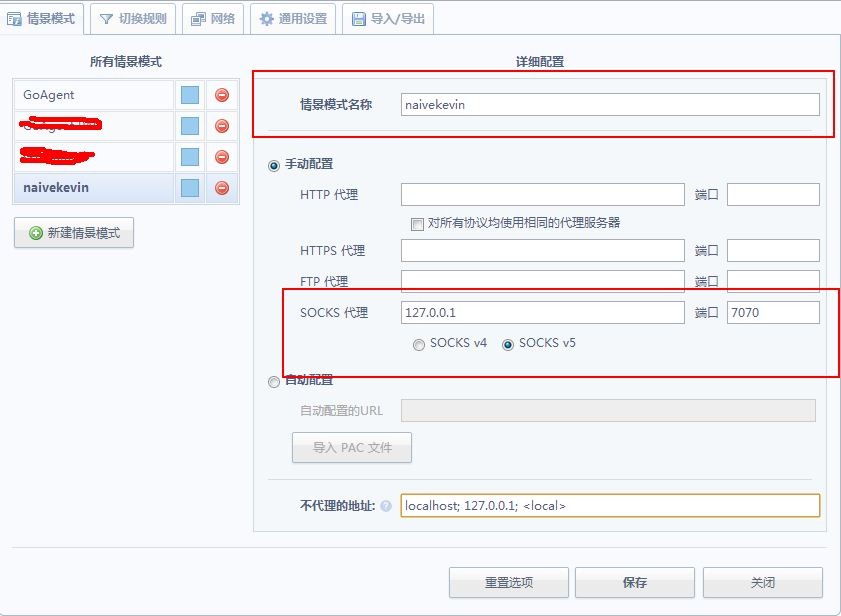Remove the naivekevin profile using red minus icon
This screenshot has height=616, width=841.
pos(222,188)
